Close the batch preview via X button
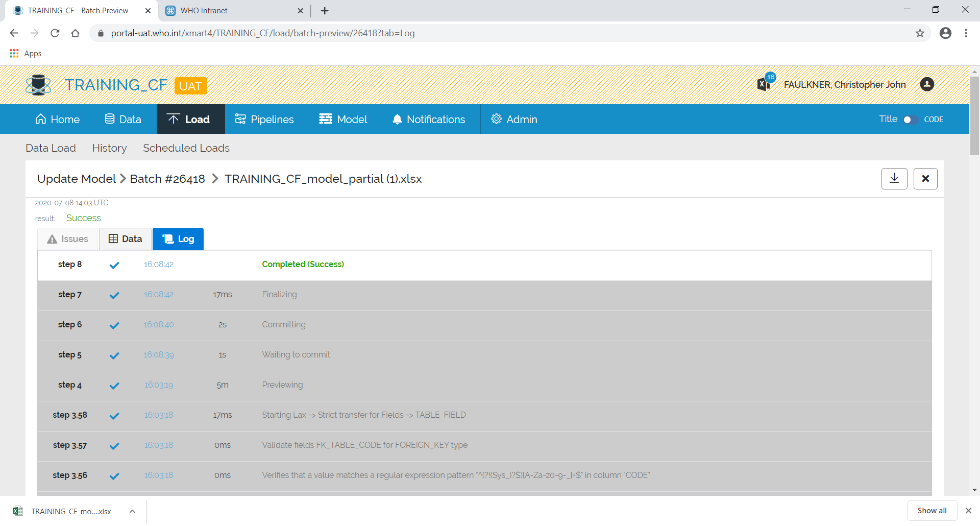This screenshot has width=980, height=526. 925,178
